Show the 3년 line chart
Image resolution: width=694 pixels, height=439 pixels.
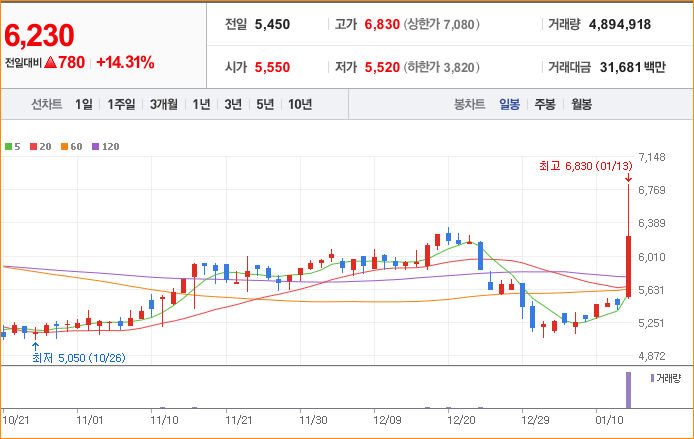tap(233, 104)
